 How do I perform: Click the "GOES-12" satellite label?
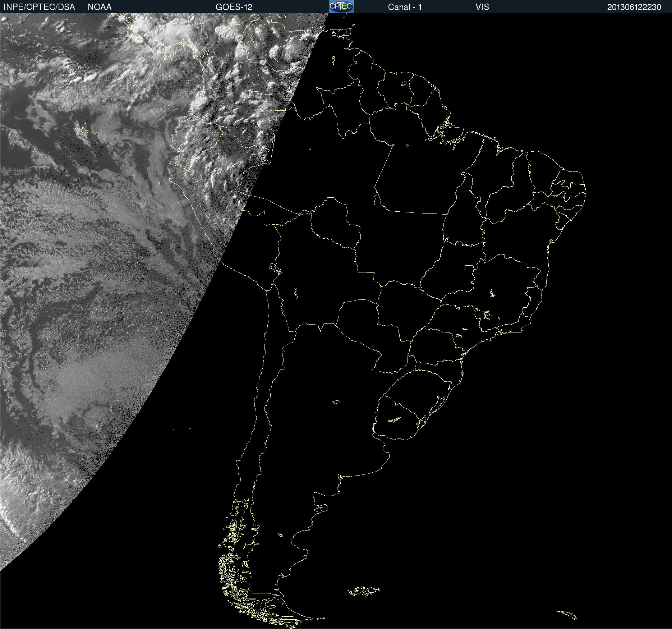(234, 7)
